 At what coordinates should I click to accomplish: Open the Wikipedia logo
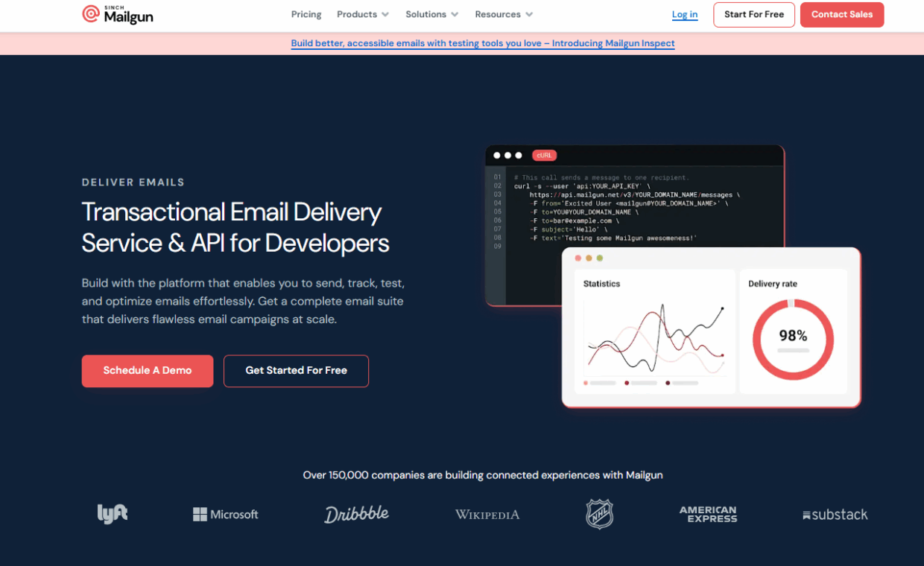(x=487, y=515)
